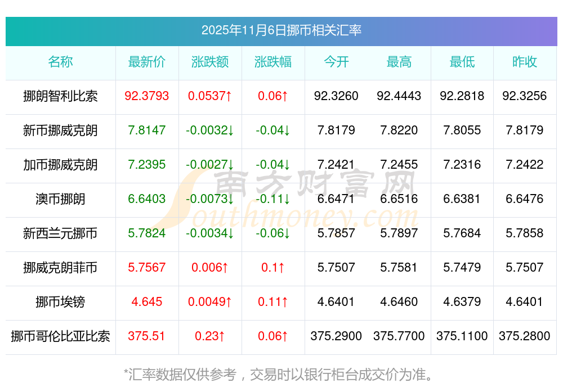The image size is (563, 392).
Task: Click change amount -0.0027↓
Action: click(209, 165)
